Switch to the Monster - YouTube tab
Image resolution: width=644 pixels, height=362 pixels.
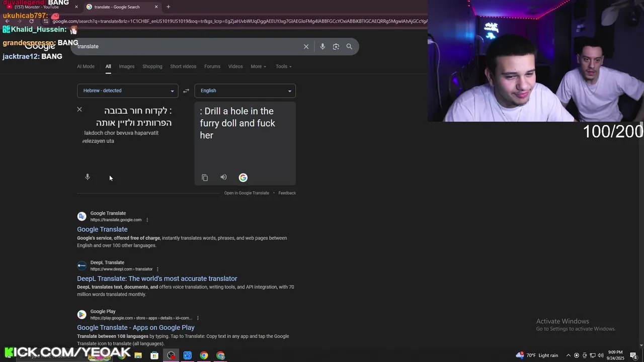click(x=41, y=7)
